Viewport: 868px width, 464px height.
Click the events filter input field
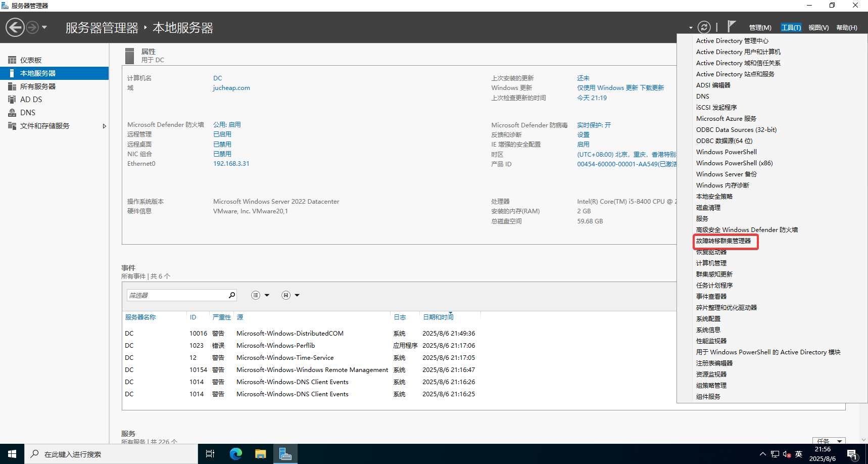click(x=177, y=295)
